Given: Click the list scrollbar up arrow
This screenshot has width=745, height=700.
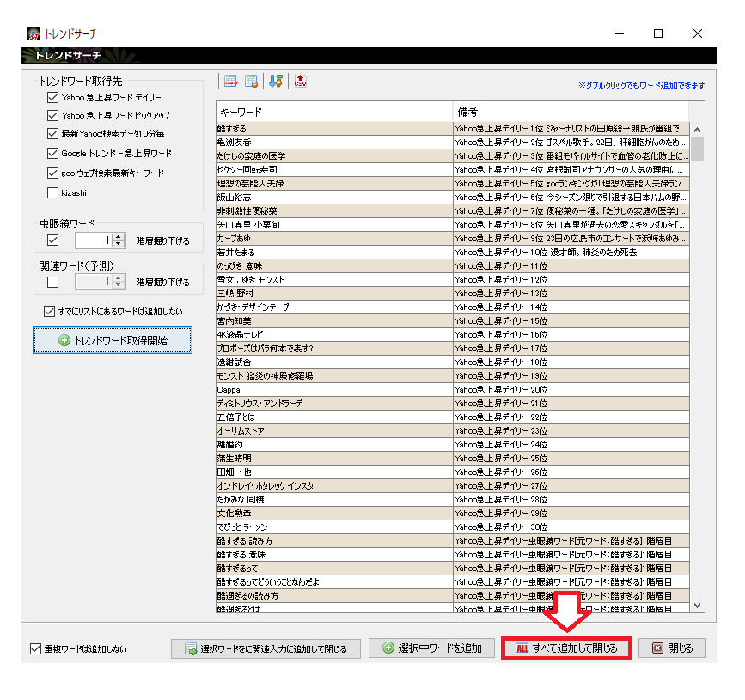Looking at the screenshot, I should pyautogui.click(x=697, y=130).
